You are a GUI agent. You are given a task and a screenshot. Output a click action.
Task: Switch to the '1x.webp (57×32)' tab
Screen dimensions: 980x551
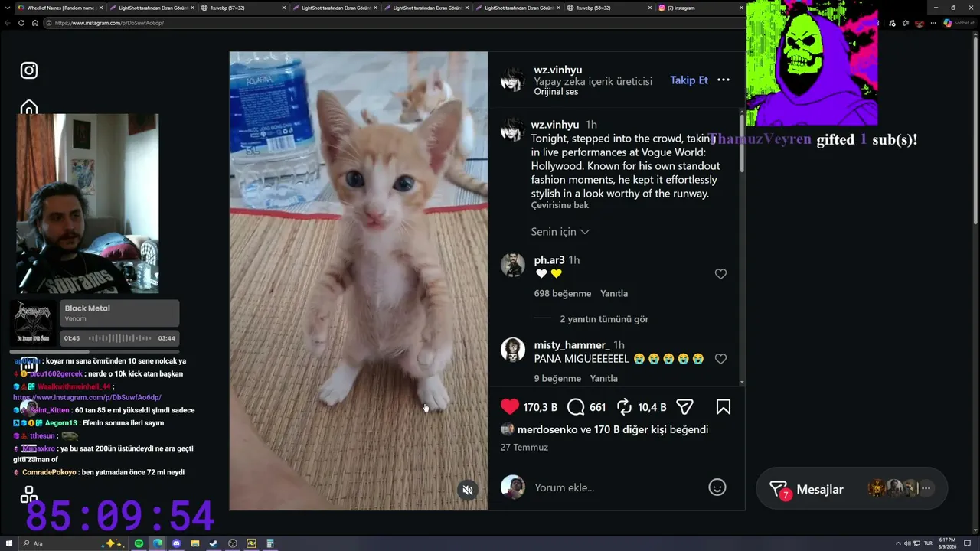(x=243, y=8)
